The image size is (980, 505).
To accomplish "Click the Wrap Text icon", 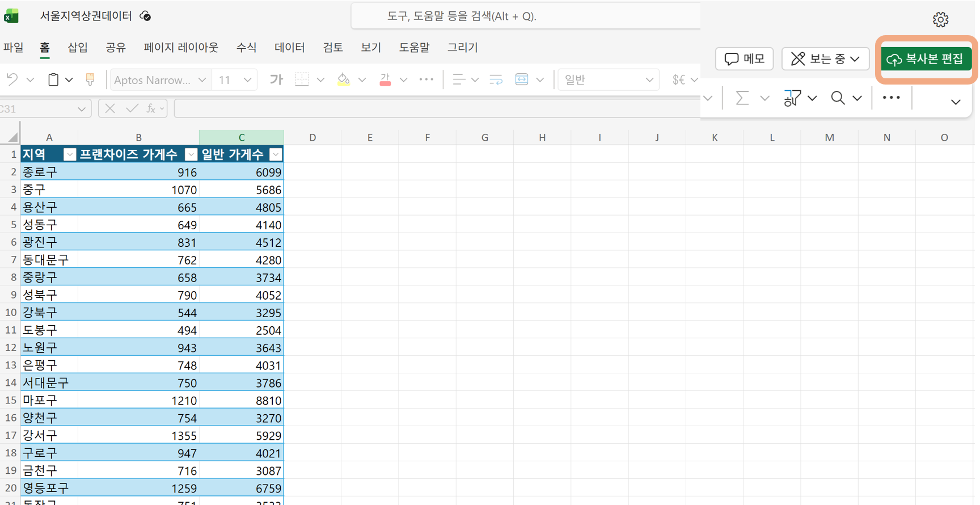I will [496, 80].
